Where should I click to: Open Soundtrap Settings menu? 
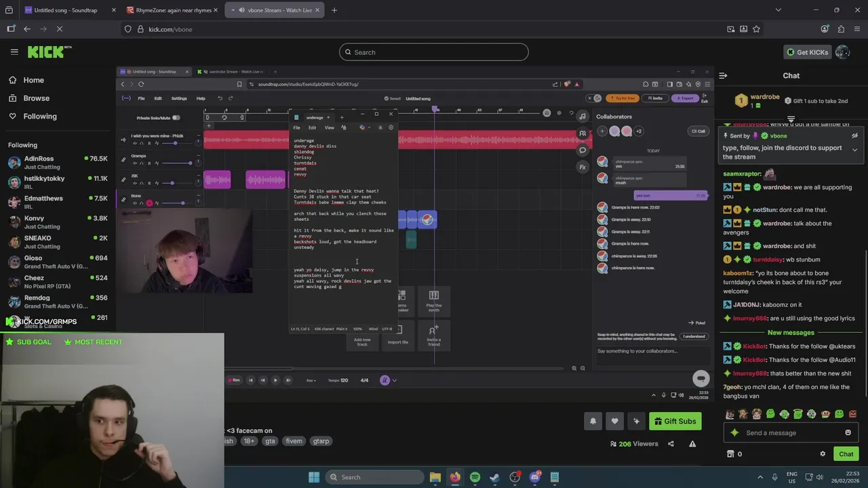click(x=179, y=98)
